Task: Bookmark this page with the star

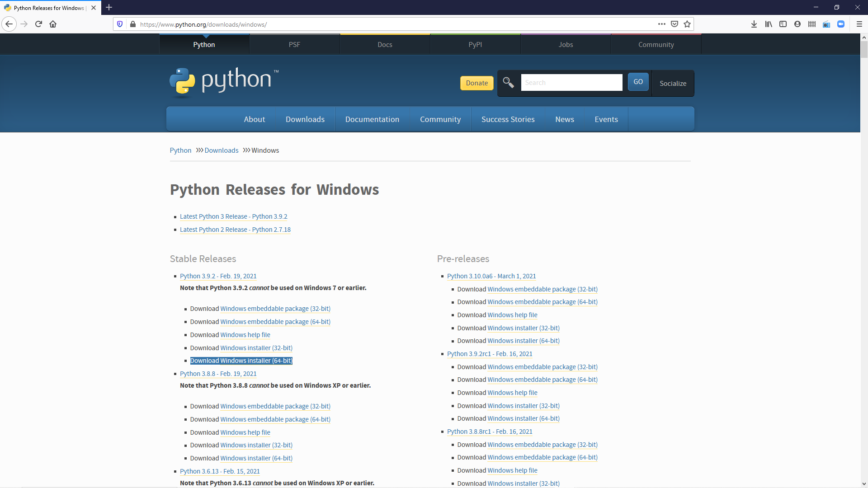Action: tap(687, 24)
